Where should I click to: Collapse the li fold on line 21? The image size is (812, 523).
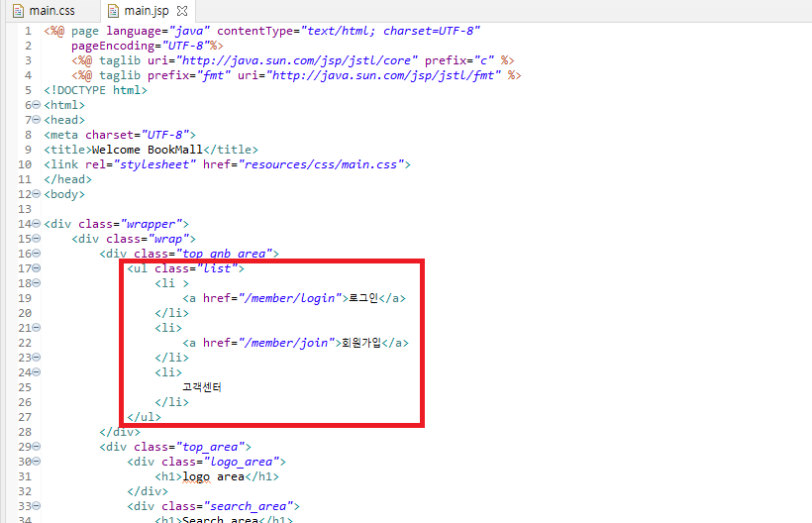[x=37, y=327]
